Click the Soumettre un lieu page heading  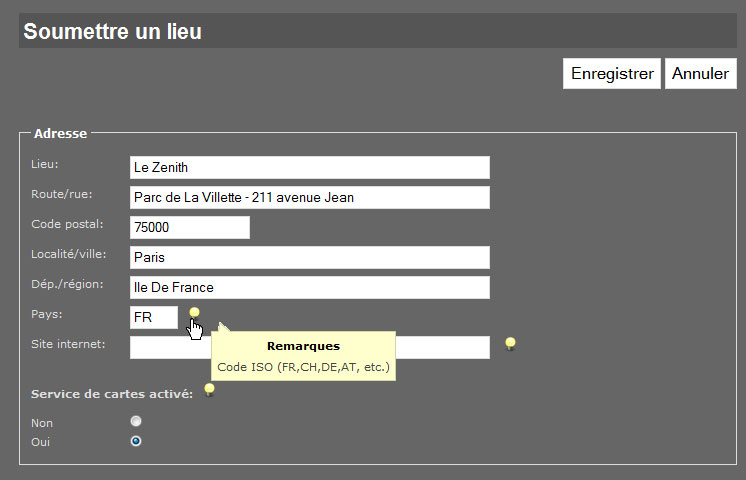[x=113, y=31]
